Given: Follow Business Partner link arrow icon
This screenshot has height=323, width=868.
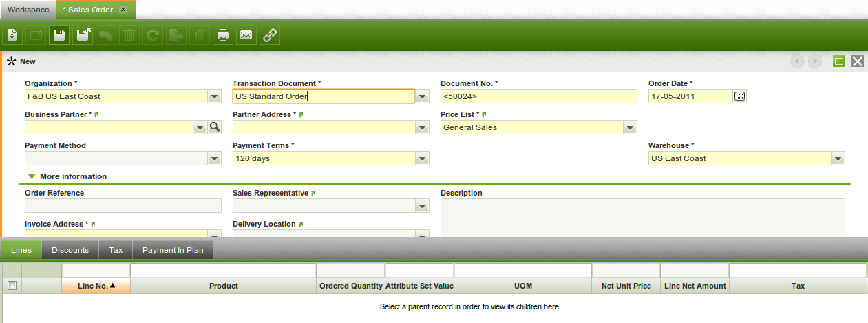Looking at the screenshot, I should 97,114.
